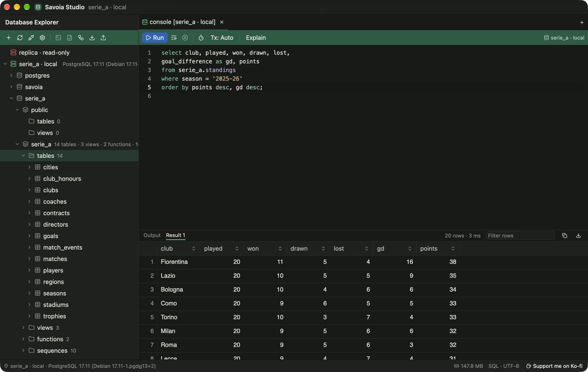
Task: Select the directors table
Action: pyautogui.click(x=69, y=224)
